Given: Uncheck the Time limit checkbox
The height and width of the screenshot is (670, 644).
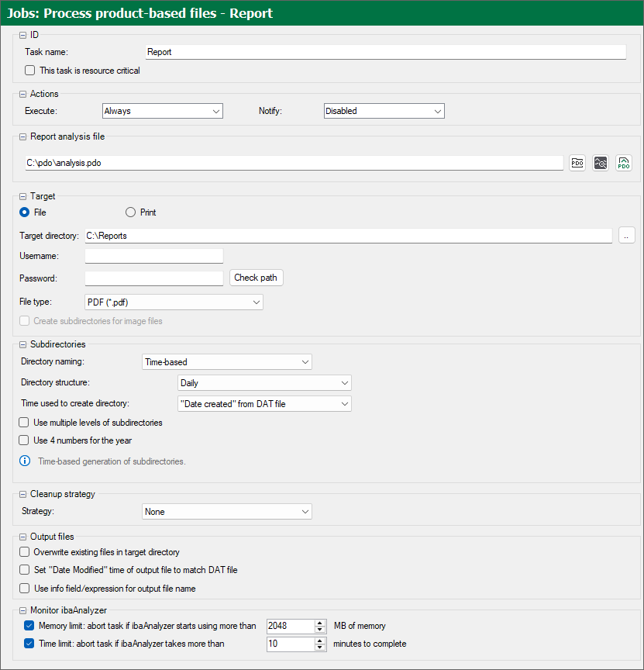Looking at the screenshot, I should (29, 643).
